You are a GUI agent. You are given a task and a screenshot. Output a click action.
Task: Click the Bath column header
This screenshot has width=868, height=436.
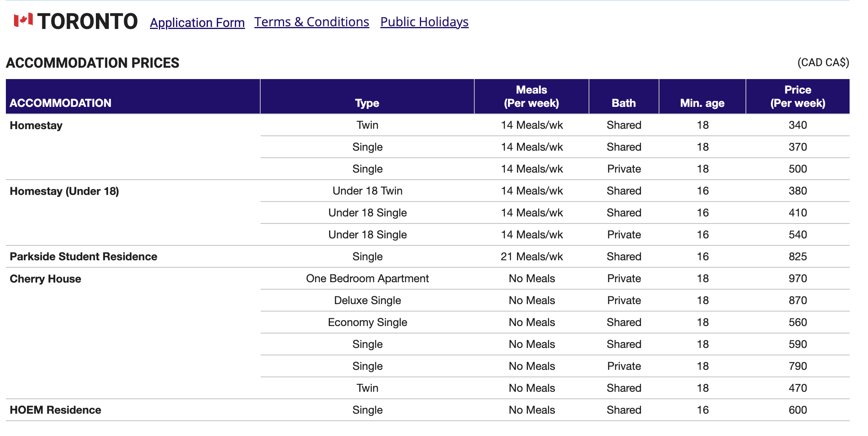click(623, 103)
